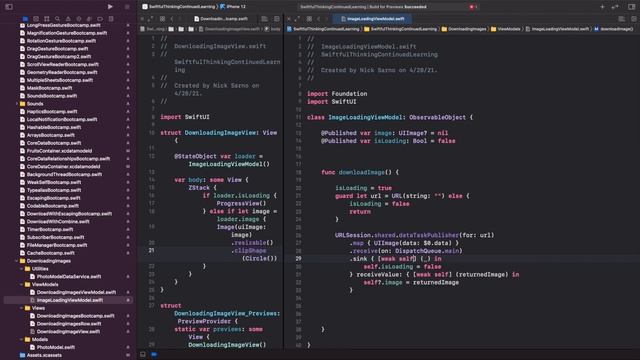The height and width of the screenshot is (360, 640).
Task: Run the project with the Play button
Action: tap(110, 7)
